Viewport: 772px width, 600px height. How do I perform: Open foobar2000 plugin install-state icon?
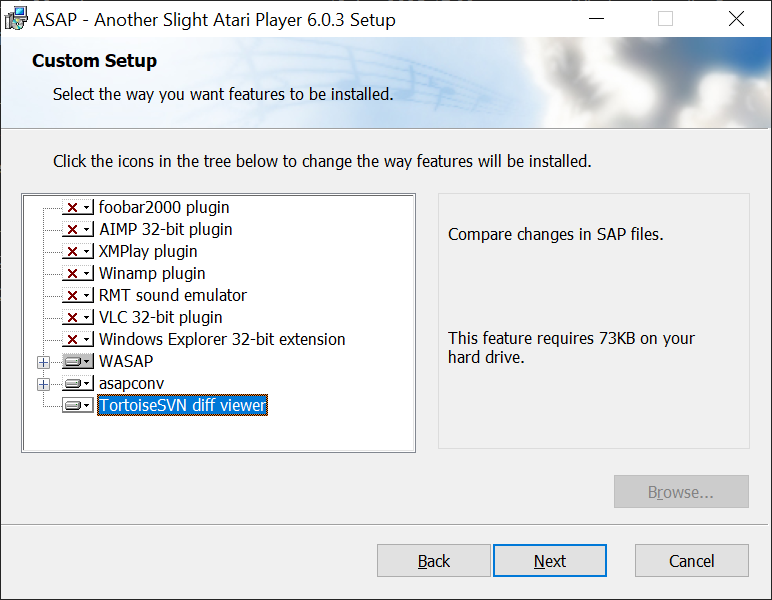(x=78, y=207)
